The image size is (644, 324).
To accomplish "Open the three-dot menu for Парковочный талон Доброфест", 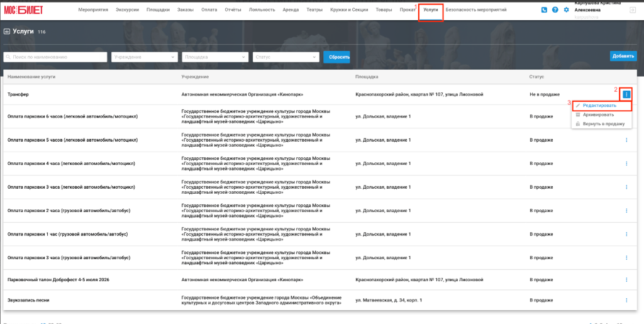I will point(626,280).
